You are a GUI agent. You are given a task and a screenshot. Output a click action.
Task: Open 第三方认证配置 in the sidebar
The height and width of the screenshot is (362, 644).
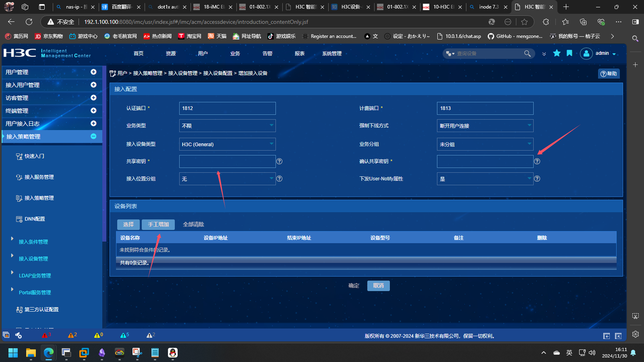coord(41,310)
